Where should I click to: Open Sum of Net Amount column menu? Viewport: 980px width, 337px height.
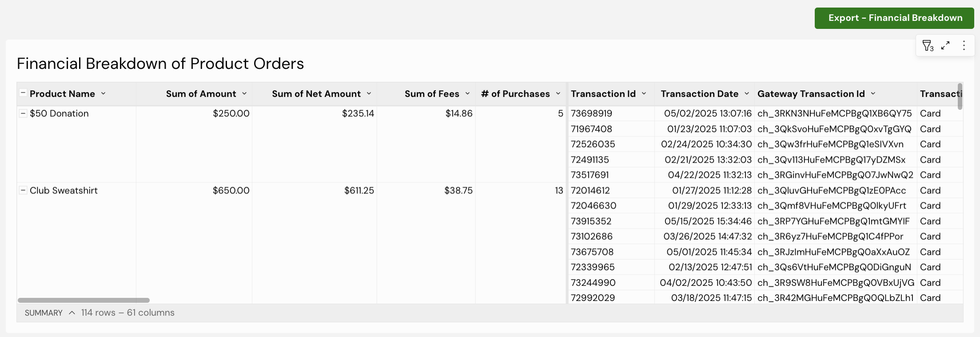click(x=369, y=93)
